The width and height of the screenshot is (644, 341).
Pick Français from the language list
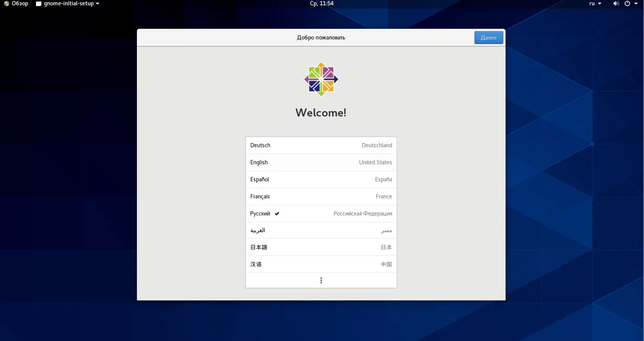point(321,196)
